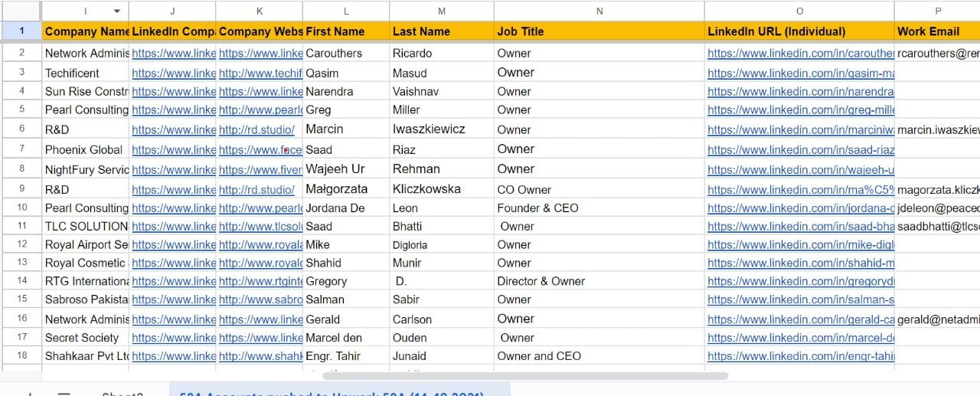Select the "Director & Owner" cell
Image resolution: width=980 pixels, height=396 pixels.
[599, 281]
